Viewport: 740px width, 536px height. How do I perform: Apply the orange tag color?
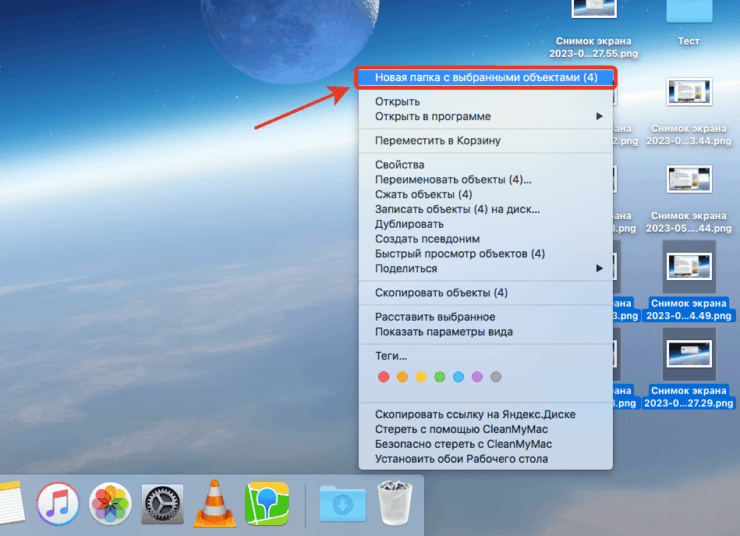click(x=402, y=377)
